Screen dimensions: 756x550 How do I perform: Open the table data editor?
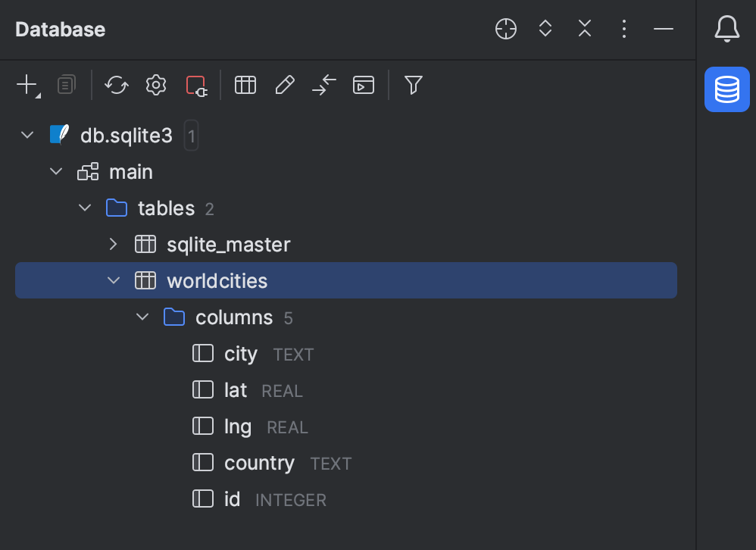click(x=245, y=85)
